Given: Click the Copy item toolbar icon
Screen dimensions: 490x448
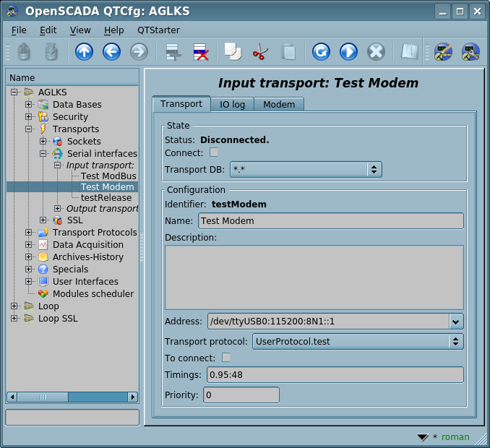Looking at the screenshot, I should click(x=233, y=52).
